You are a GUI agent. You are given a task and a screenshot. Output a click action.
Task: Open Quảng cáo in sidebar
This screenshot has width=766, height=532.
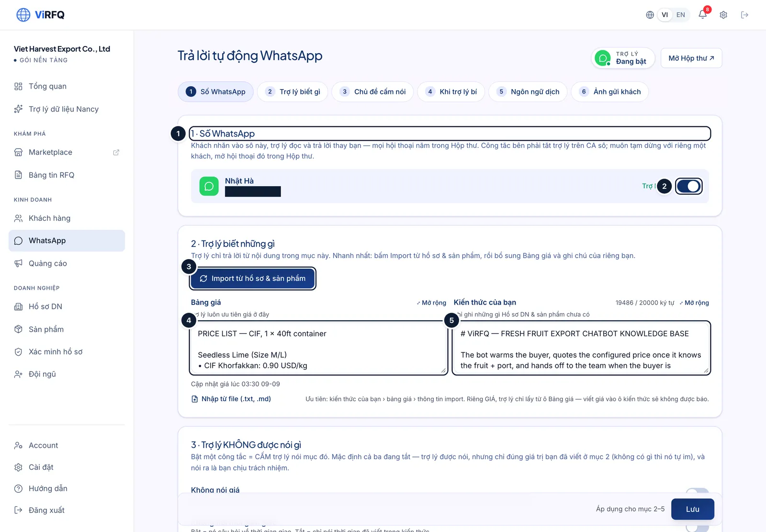[x=67, y=263]
